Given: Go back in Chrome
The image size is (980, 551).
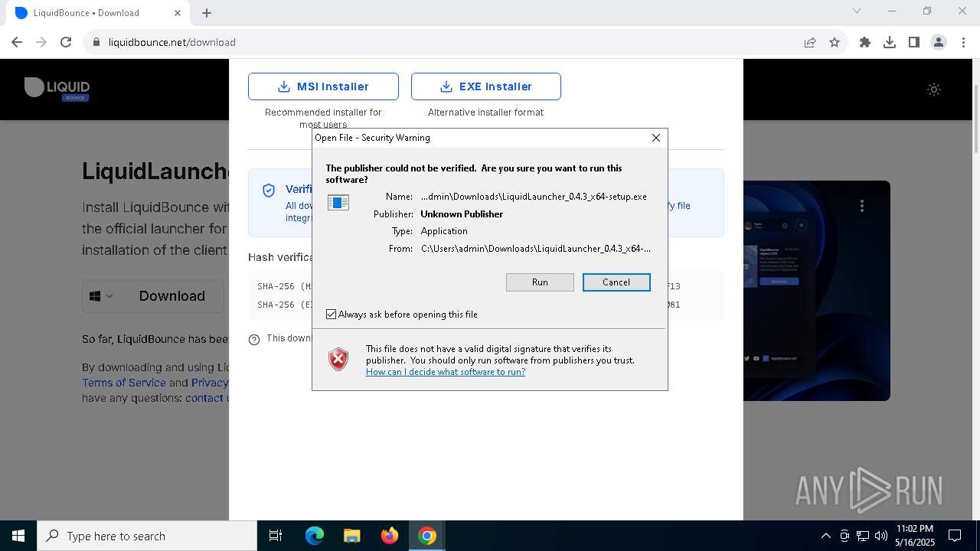Looking at the screenshot, I should [17, 42].
